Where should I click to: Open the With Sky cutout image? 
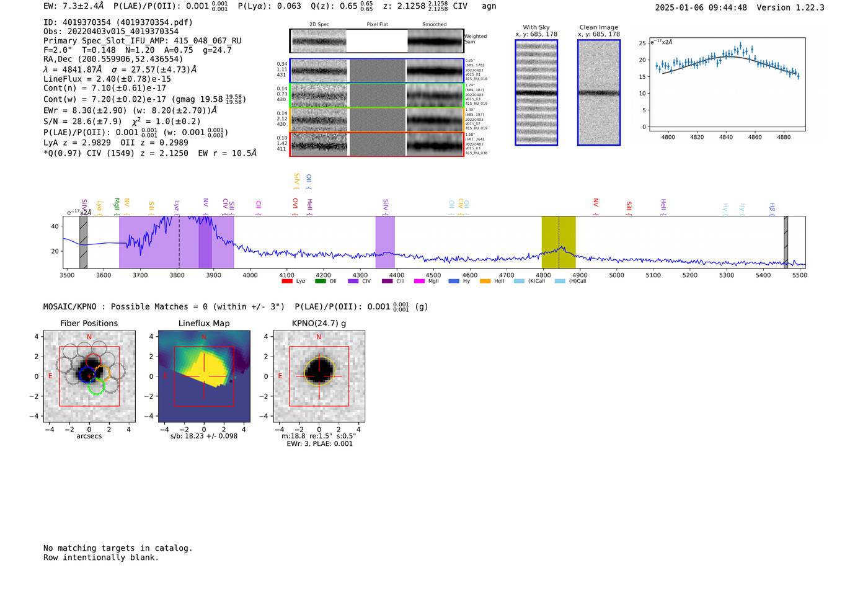click(x=536, y=92)
